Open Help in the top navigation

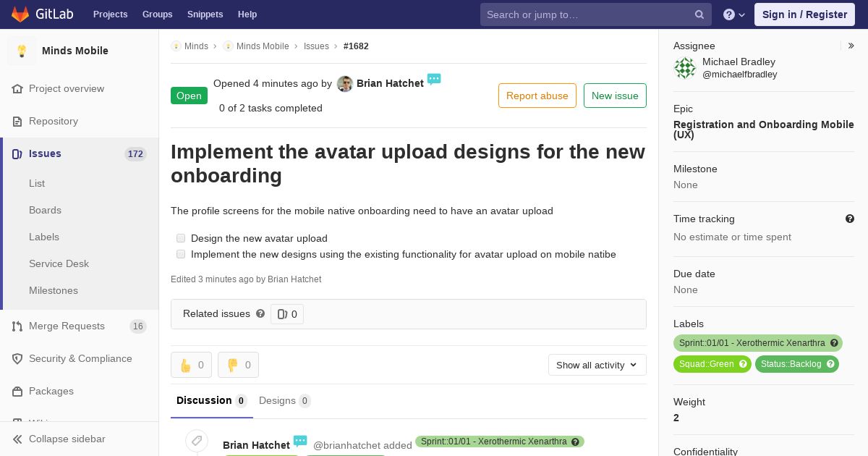[x=247, y=14]
